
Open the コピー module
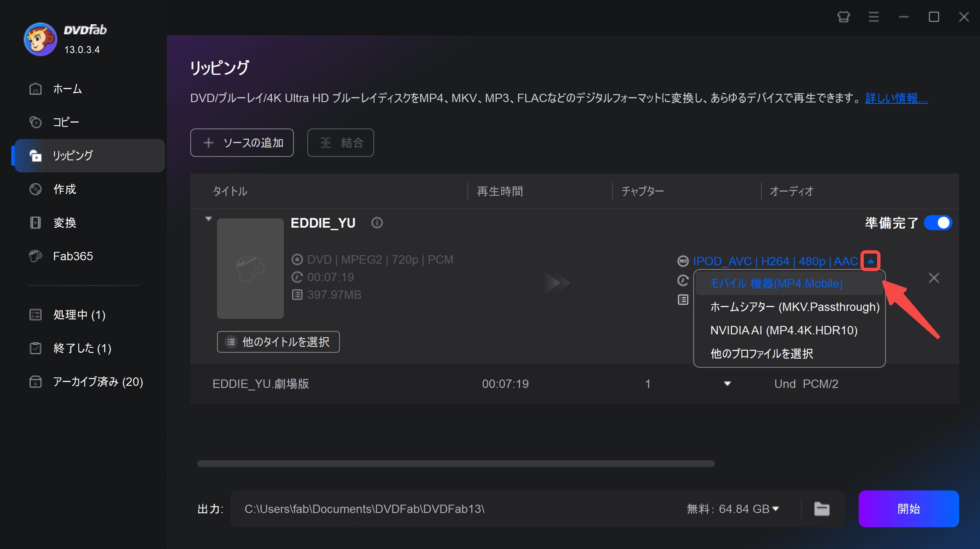click(89, 122)
